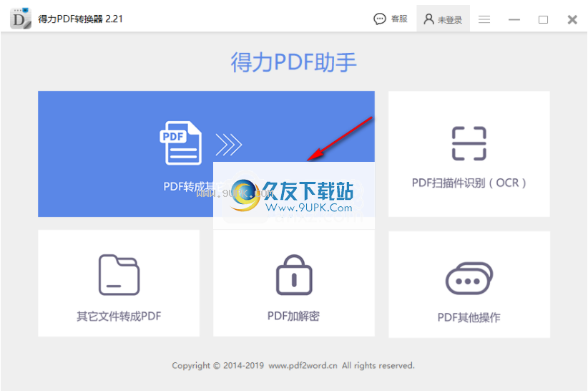The width and height of the screenshot is (588, 391).
Task: Open the hamburger menu icon
Action: pos(484,19)
